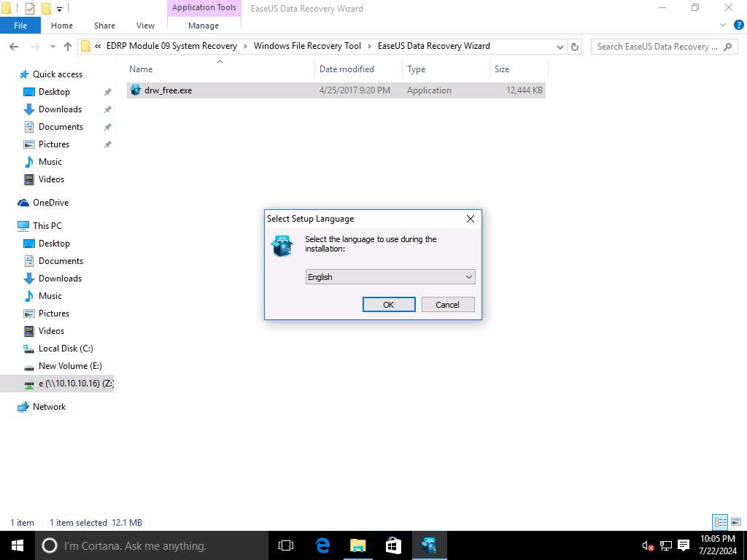
Task: Click the muted volume tray icon
Action: (x=648, y=545)
